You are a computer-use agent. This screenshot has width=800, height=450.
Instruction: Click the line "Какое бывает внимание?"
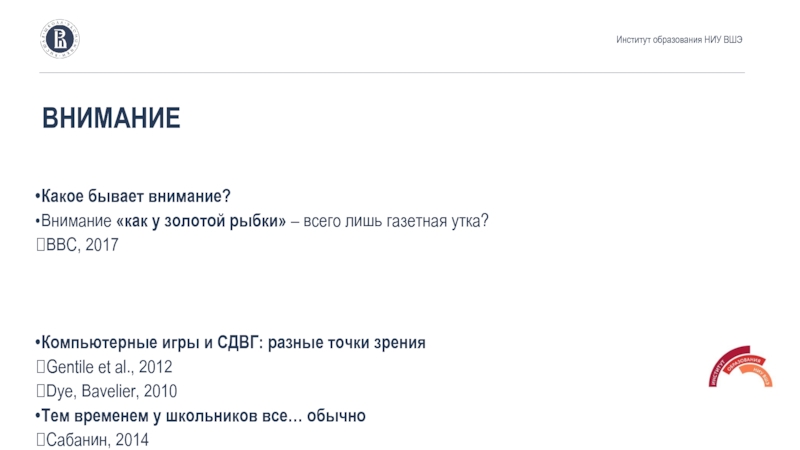[x=136, y=196]
